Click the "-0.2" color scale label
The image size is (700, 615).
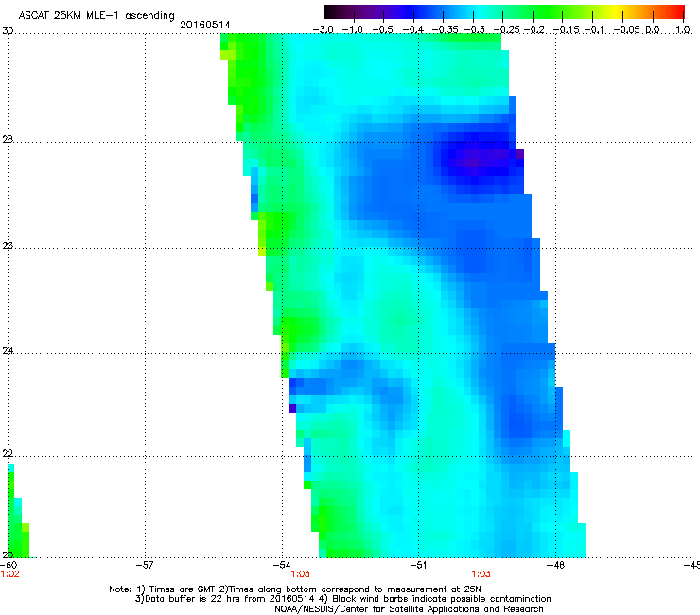pos(534,30)
